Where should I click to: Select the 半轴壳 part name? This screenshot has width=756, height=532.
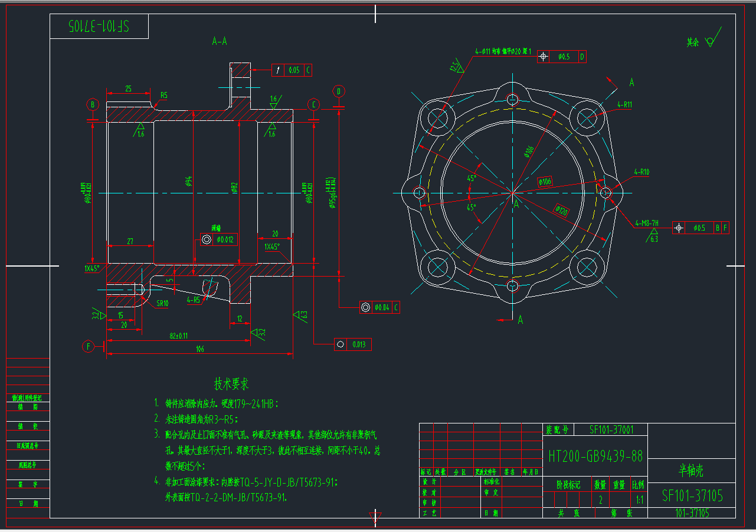coord(691,471)
